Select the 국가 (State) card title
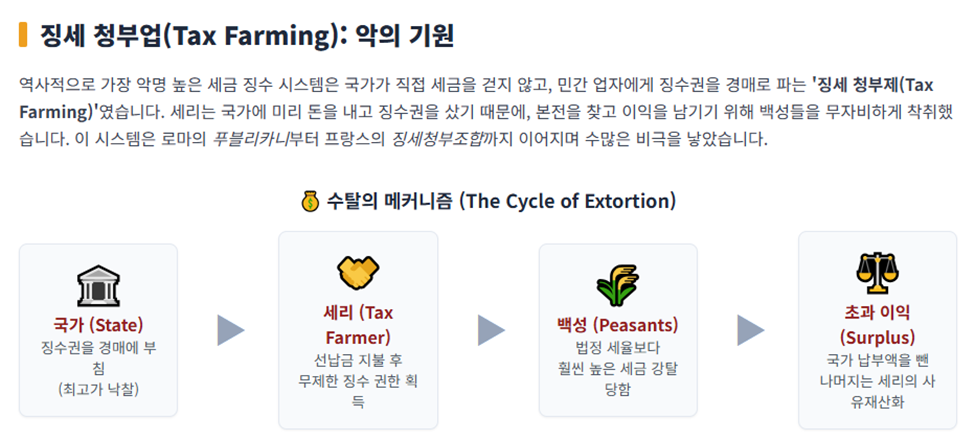The width and height of the screenshot is (975, 441). point(98,325)
